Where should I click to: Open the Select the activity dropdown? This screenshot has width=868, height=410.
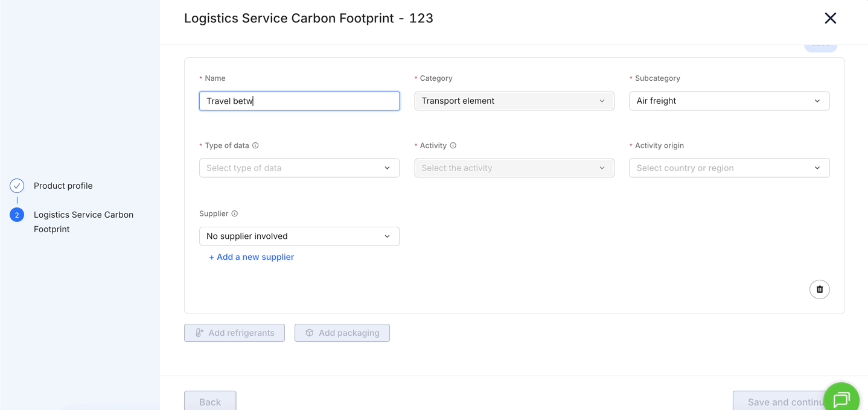(x=514, y=168)
